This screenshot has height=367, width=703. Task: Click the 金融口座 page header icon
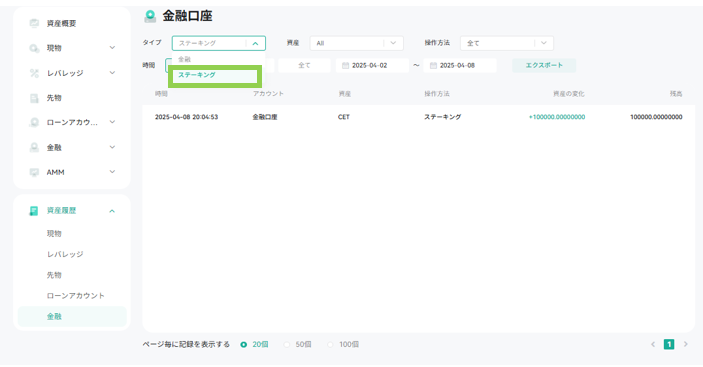click(x=150, y=17)
